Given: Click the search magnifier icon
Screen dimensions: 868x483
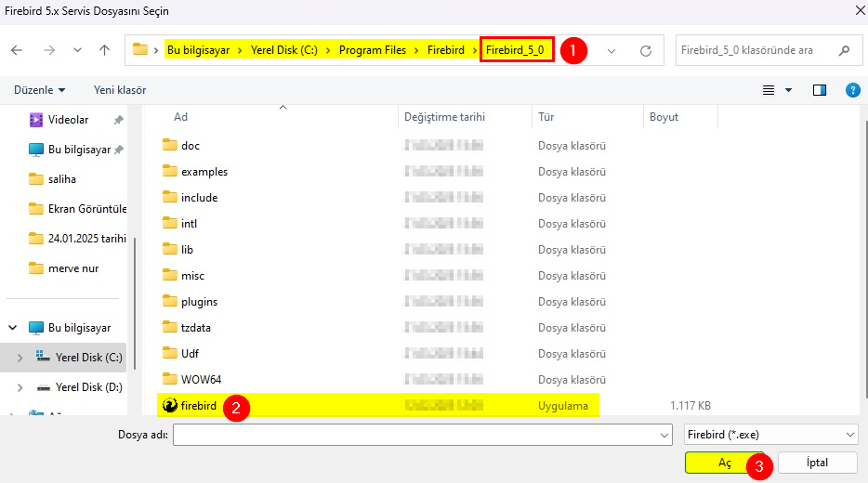Looking at the screenshot, I should [x=844, y=50].
